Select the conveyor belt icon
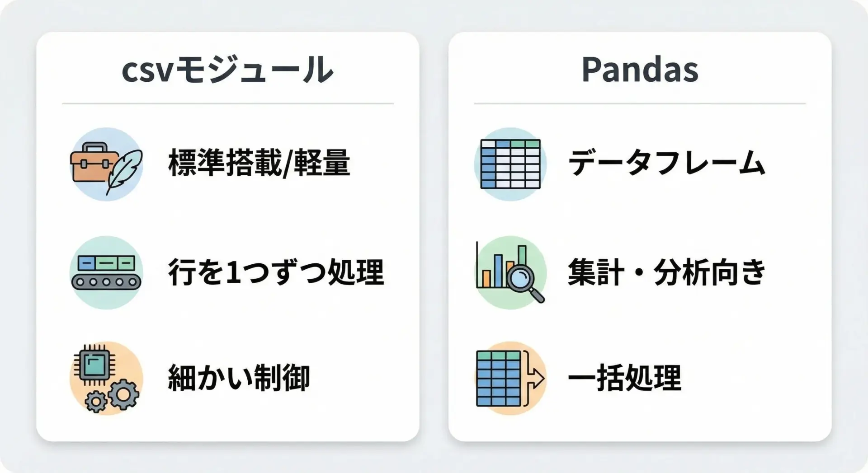This screenshot has height=473, width=868. point(106,272)
